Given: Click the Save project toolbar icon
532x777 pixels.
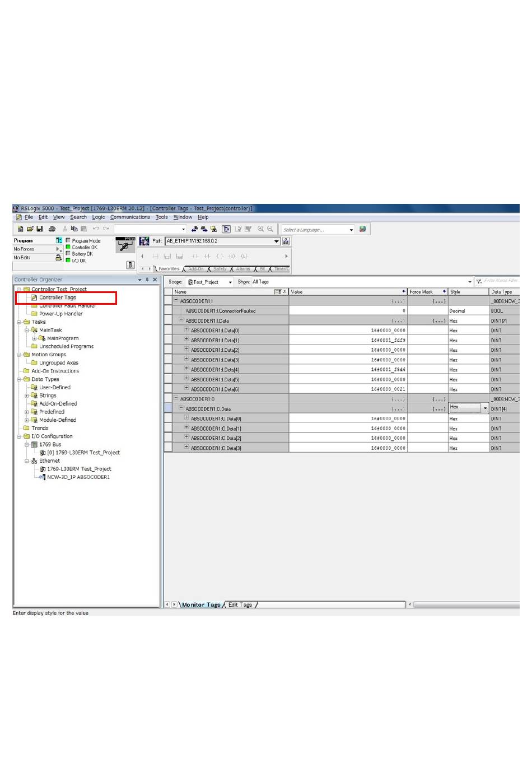Looking at the screenshot, I should pos(40,229).
